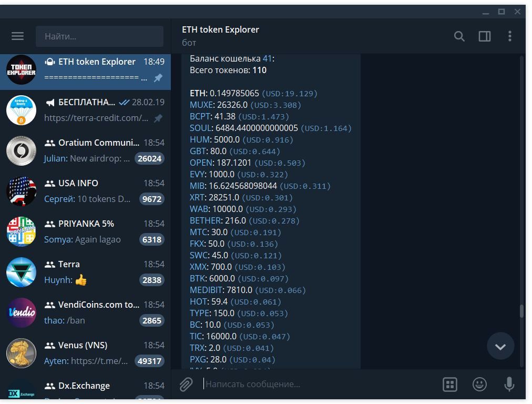The image size is (532, 404).
Task: Click the pin icon on ETH token Explorer
Action: click(158, 78)
